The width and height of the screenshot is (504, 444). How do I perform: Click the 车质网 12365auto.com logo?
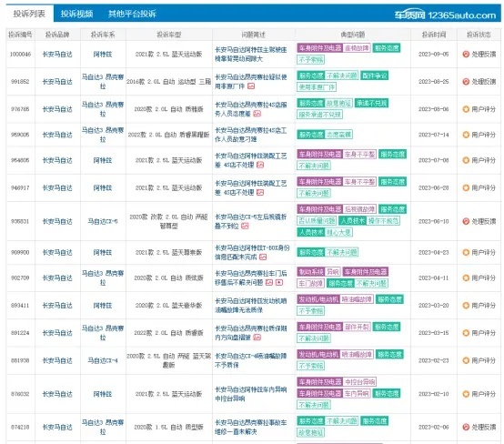click(x=445, y=15)
